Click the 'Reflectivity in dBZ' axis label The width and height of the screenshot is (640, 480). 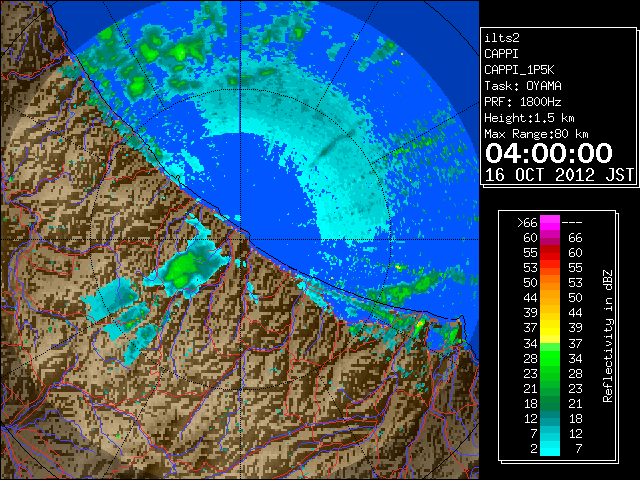(607, 336)
